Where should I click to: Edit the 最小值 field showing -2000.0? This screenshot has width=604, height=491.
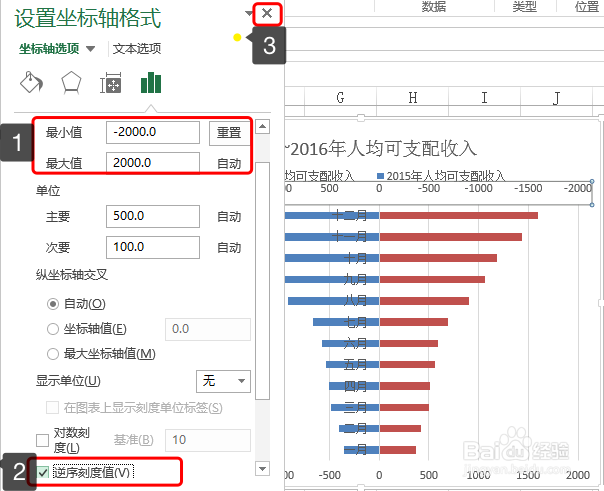tap(153, 132)
